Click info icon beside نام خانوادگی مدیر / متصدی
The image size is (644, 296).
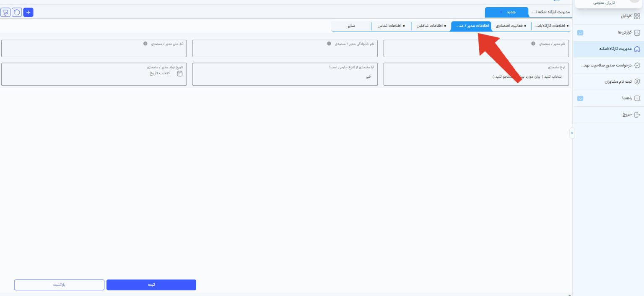click(x=329, y=43)
